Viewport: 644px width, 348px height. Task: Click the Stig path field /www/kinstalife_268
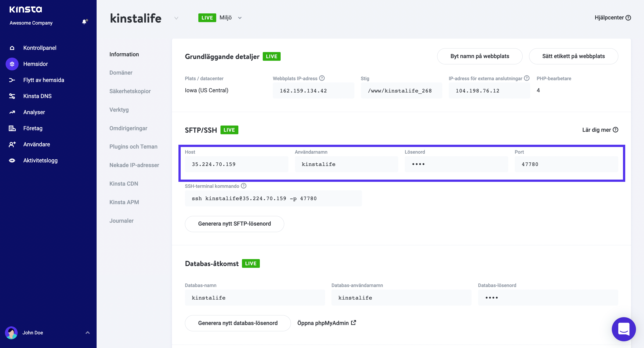[402, 91]
